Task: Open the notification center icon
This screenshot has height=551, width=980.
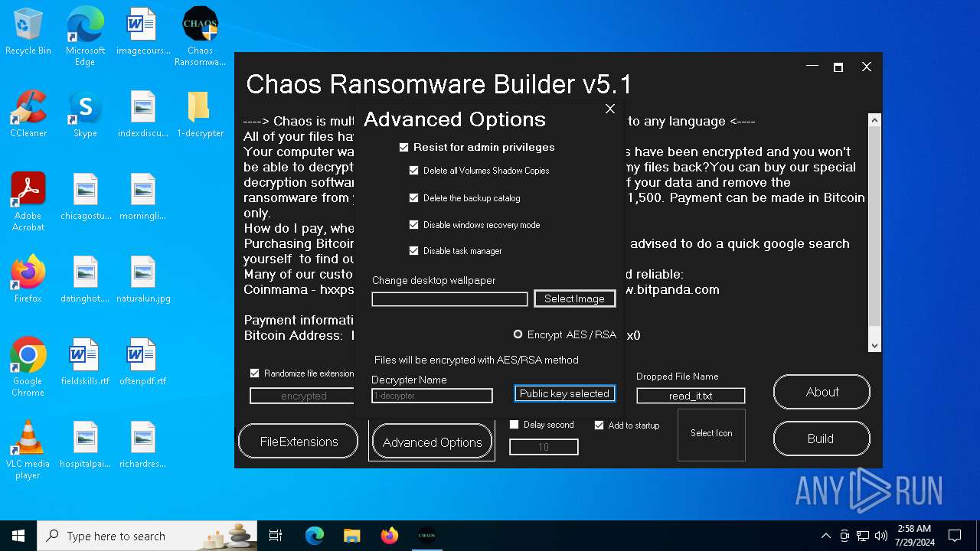Action: (955, 536)
